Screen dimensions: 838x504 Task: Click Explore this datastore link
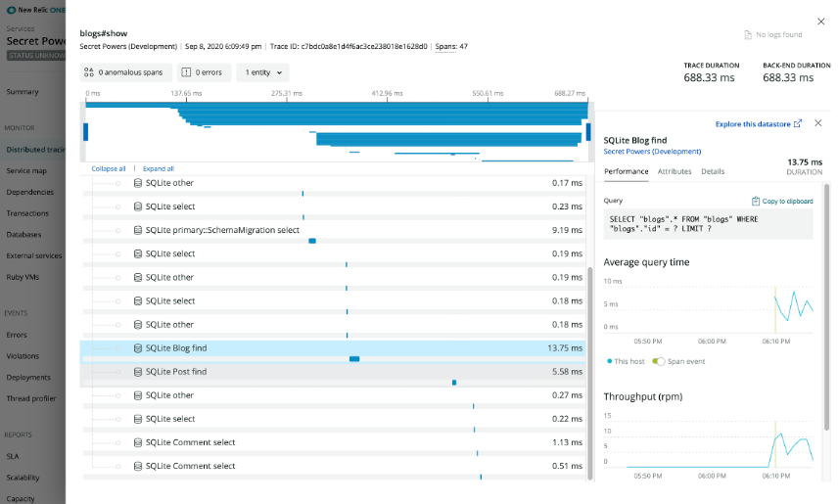753,124
